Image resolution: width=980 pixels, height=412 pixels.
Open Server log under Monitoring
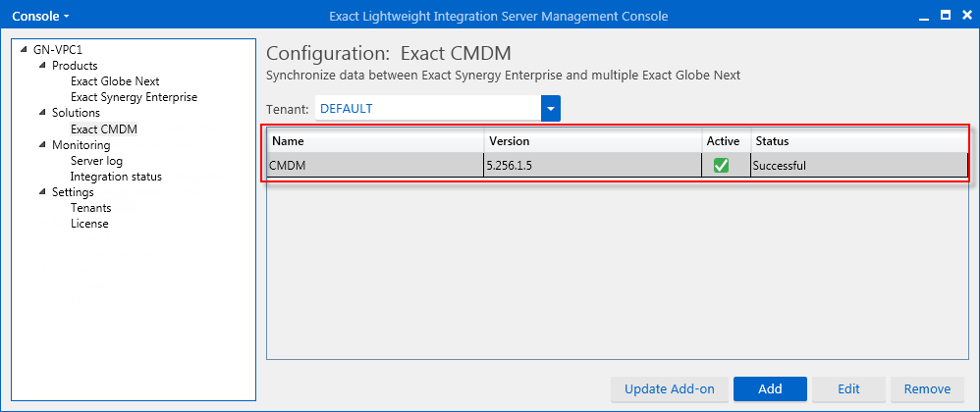coord(96,161)
